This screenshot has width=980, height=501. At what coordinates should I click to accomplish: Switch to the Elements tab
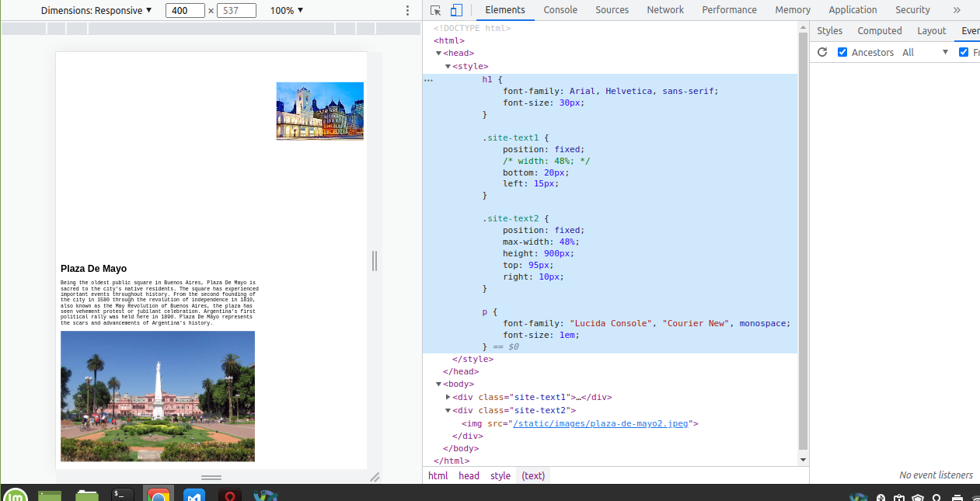click(505, 10)
